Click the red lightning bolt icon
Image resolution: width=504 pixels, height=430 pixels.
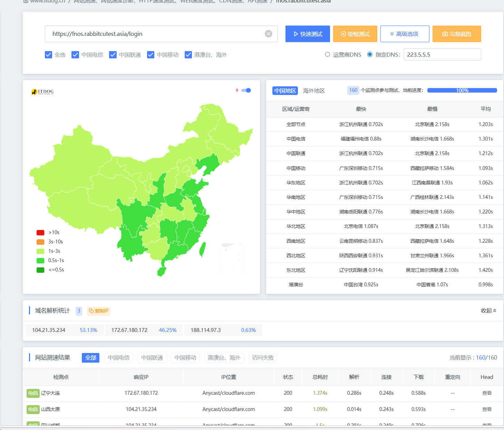237,90
